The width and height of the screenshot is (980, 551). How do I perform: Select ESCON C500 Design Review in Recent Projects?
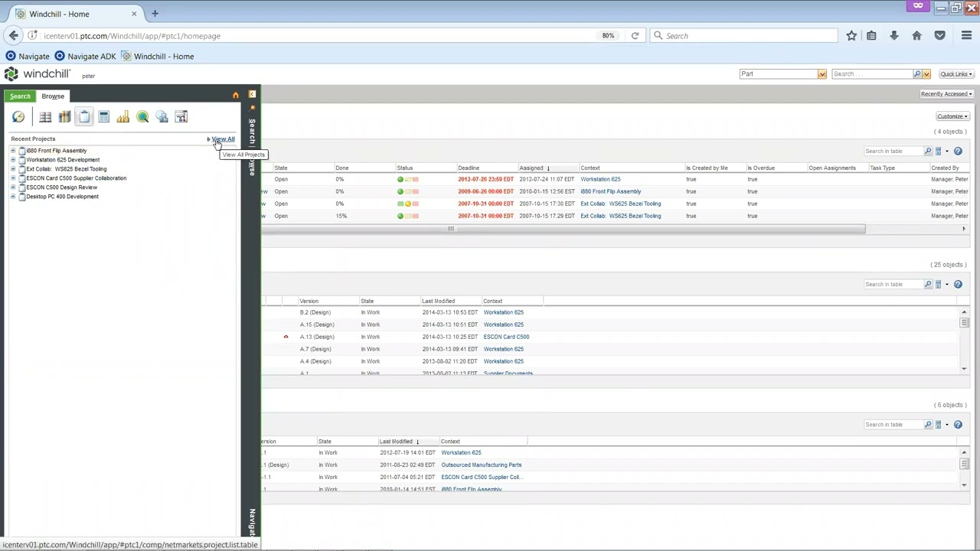(61, 187)
